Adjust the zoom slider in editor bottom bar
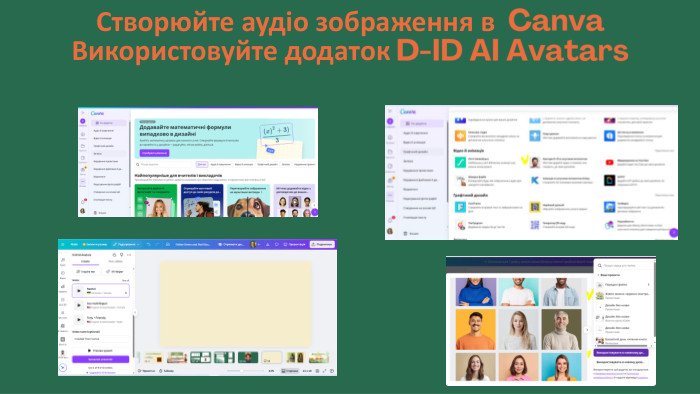Image resolution: width=700 pixels, height=394 pixels. [245, 371]
